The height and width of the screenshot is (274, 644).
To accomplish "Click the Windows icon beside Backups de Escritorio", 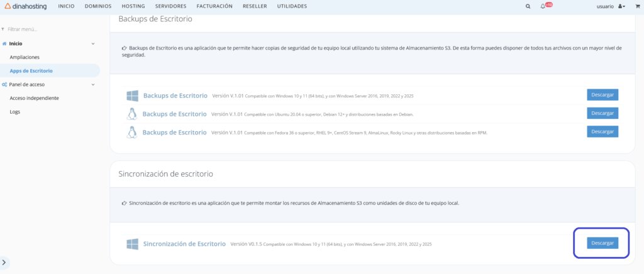I will [x=132, y=96].
